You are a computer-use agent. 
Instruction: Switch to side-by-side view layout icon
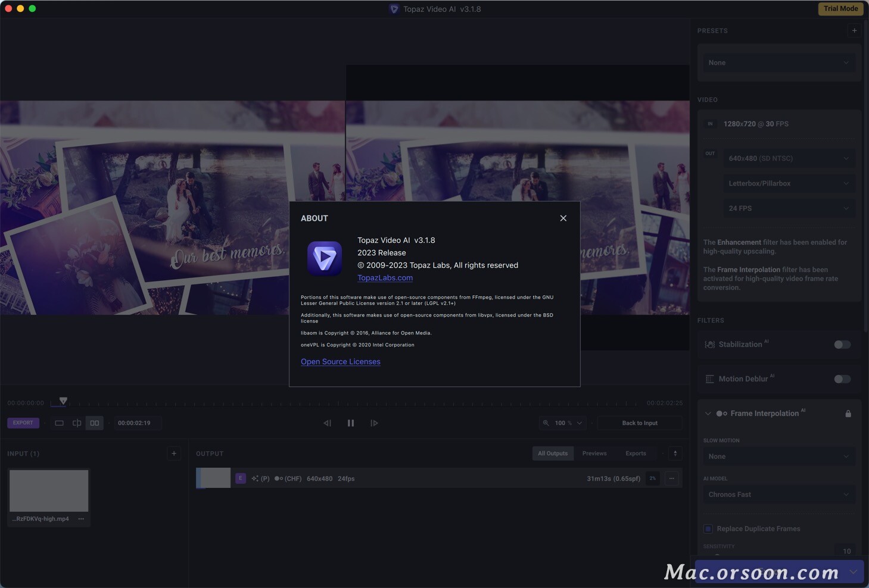coord(95,423)
